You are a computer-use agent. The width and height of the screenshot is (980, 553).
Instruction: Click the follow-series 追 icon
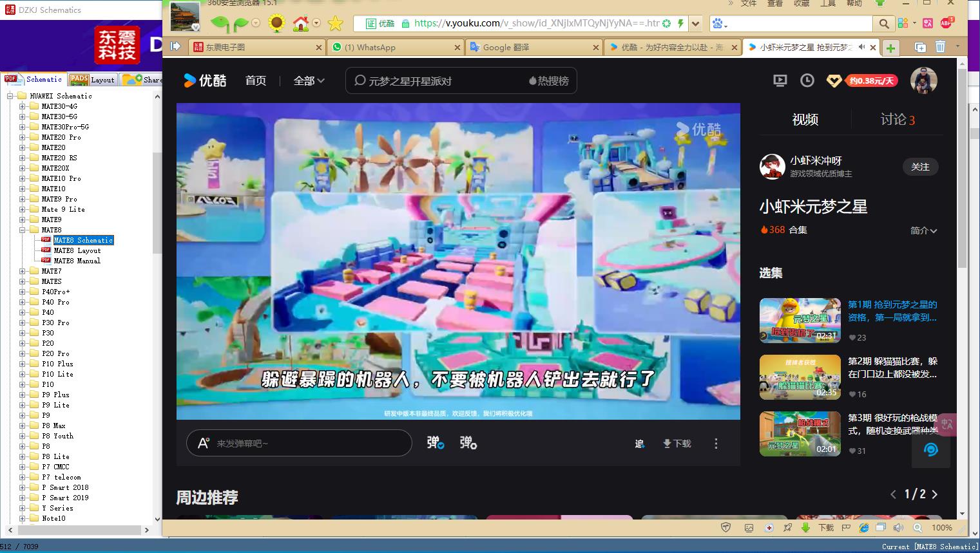coord(639,444)
